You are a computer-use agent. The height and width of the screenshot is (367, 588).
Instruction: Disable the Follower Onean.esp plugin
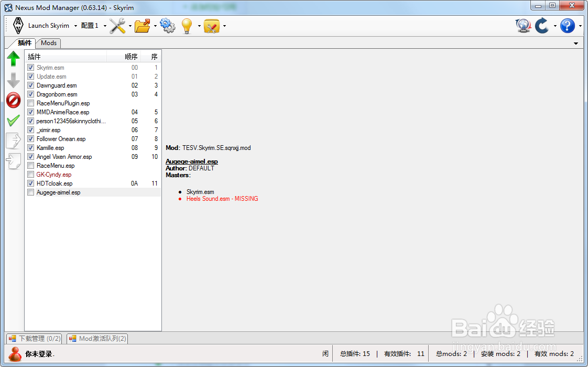pyautogui.click(x=31, y=139)
